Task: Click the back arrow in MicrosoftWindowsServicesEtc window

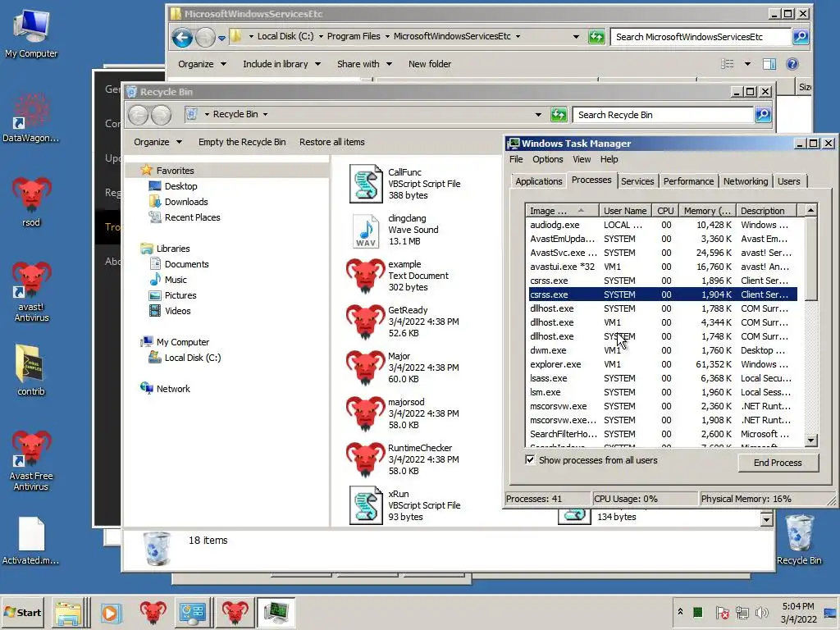Action: (182, 38)
